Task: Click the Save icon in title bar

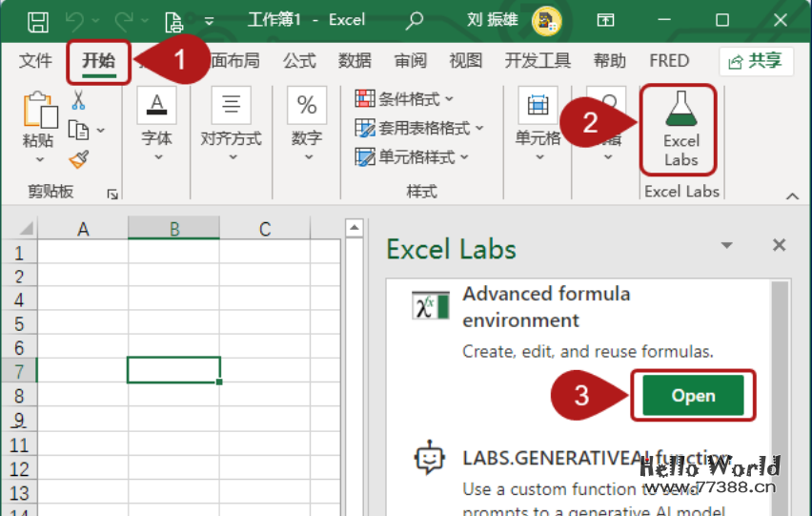Action: tap(38, 22)
